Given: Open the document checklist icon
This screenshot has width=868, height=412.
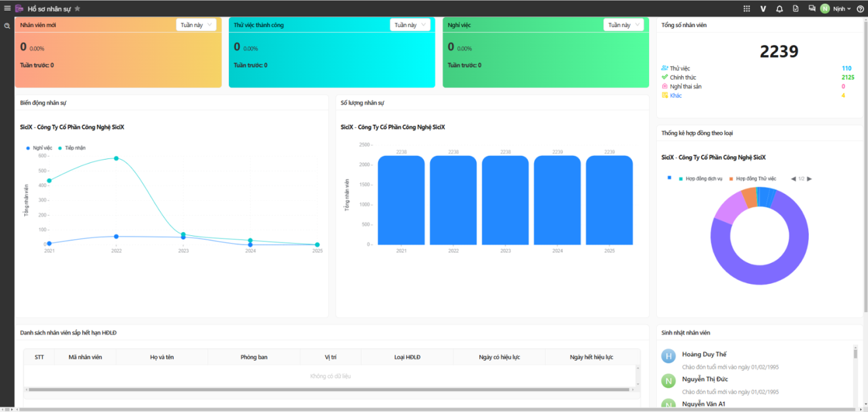Looking at the screenshot, I should click(x=796, y=9).
